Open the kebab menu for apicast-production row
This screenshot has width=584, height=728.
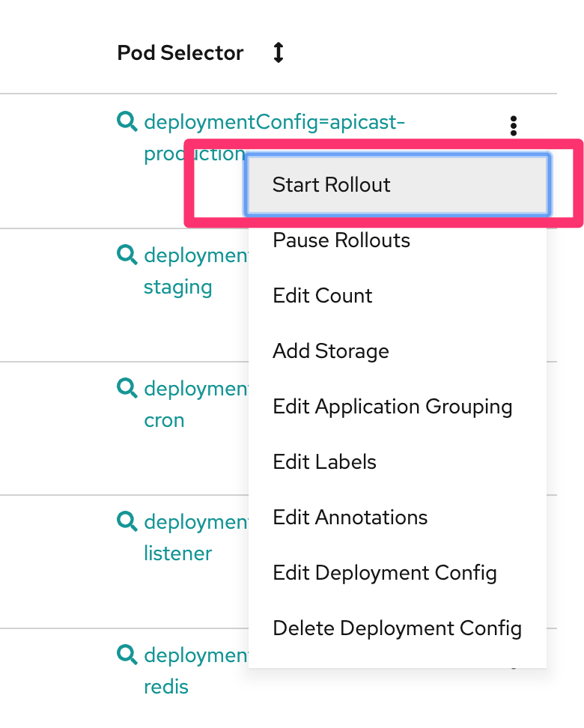(513, 126)
